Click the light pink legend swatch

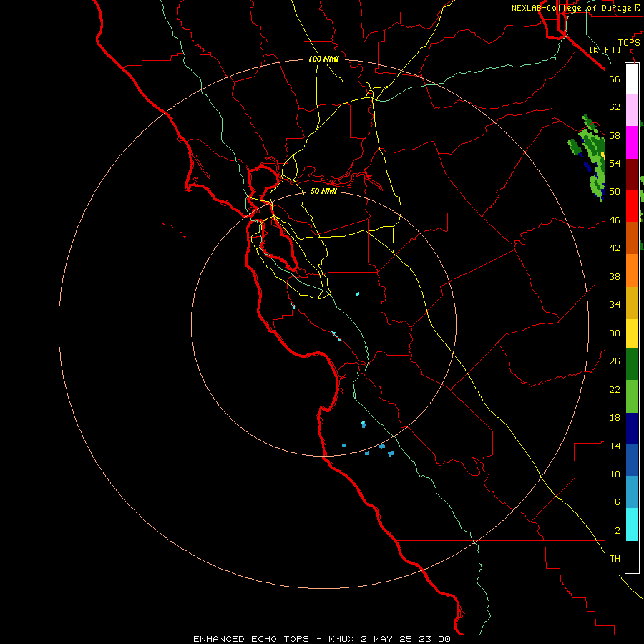tap(632, 109)
